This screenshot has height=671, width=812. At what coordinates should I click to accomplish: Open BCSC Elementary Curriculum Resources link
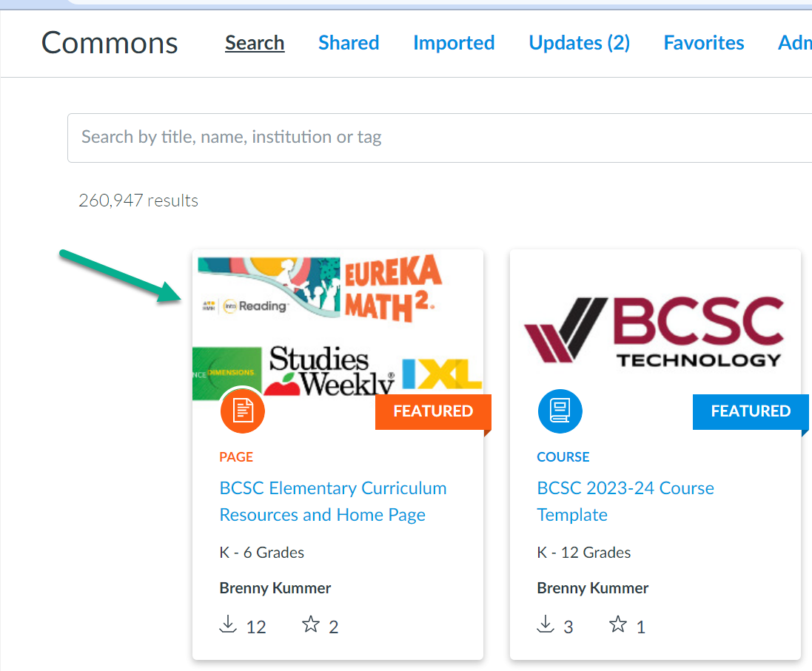pyautogui.click(x=333, y=501)
